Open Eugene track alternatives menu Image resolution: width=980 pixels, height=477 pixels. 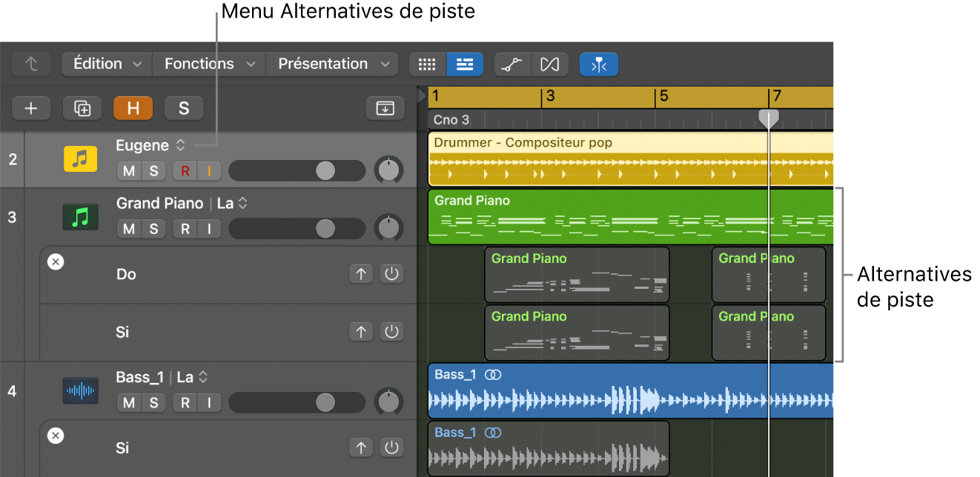(x=180, y=146)
